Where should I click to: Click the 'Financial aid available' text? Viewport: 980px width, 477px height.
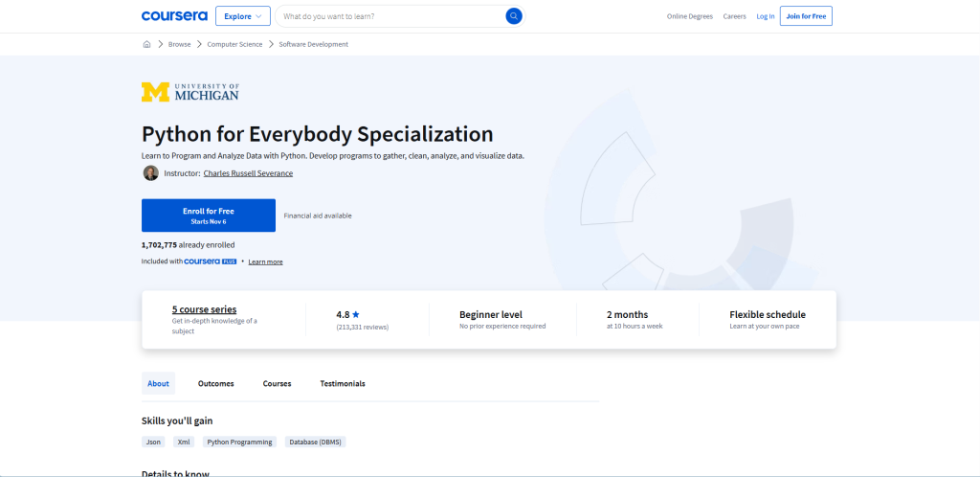pyautogui.click(x=318, y=216)
